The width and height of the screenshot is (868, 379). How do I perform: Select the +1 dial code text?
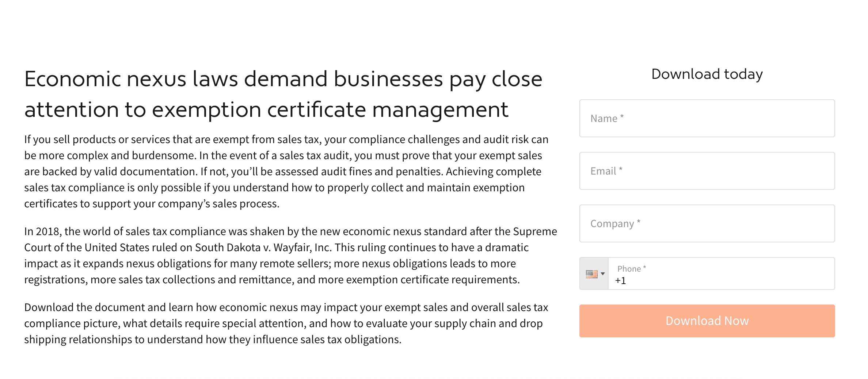(620, 280)
